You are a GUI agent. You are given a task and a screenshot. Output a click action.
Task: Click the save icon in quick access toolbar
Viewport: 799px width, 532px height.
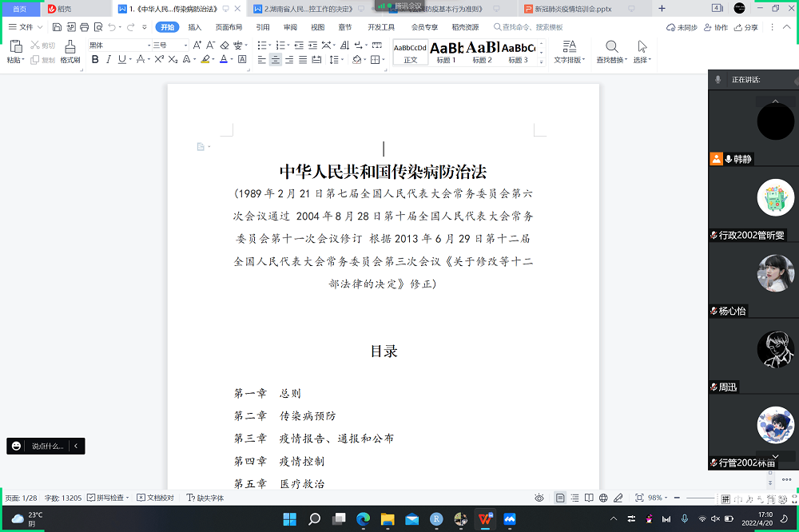[58, 27]
